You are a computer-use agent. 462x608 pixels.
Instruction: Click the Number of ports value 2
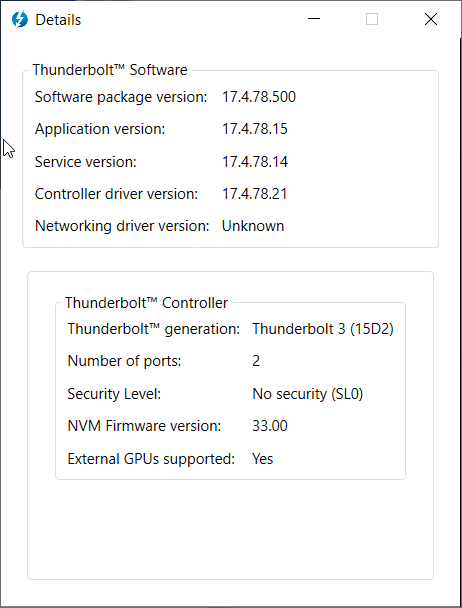[256, 361]
